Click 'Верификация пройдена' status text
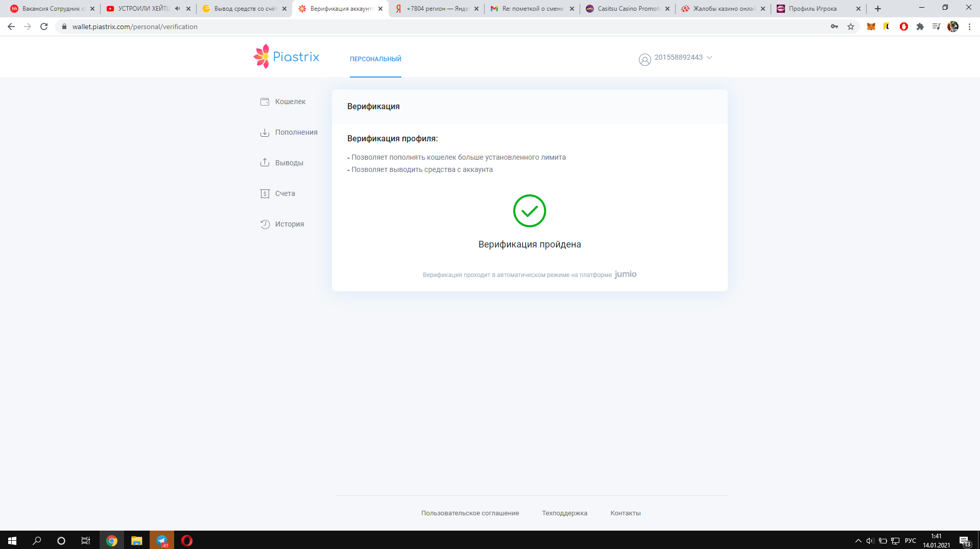Image resolution: width=980 pixels, height=549 pixels. [530, 244]
